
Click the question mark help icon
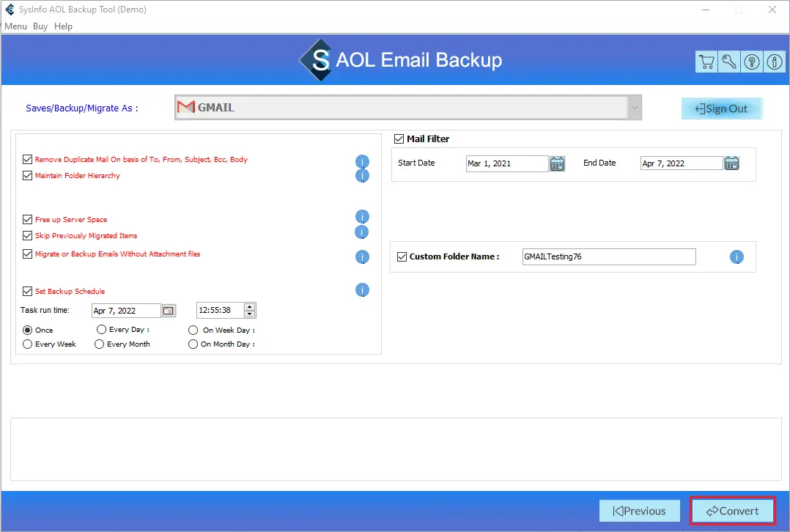point(752,62)
